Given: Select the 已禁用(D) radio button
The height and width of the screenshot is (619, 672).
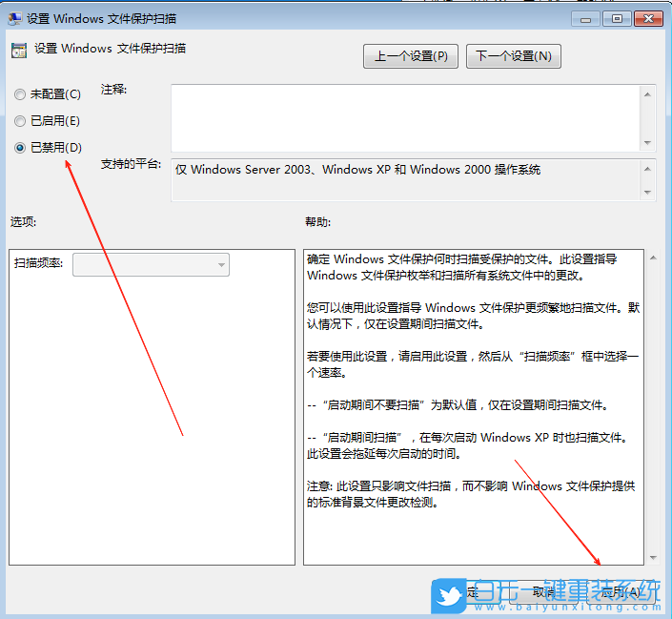Looking at the screenshot, I should click(20, 148).
